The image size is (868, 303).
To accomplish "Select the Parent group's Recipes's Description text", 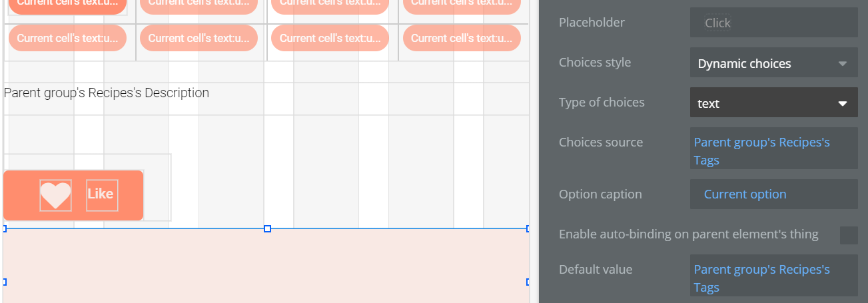I will pos(107,93).
